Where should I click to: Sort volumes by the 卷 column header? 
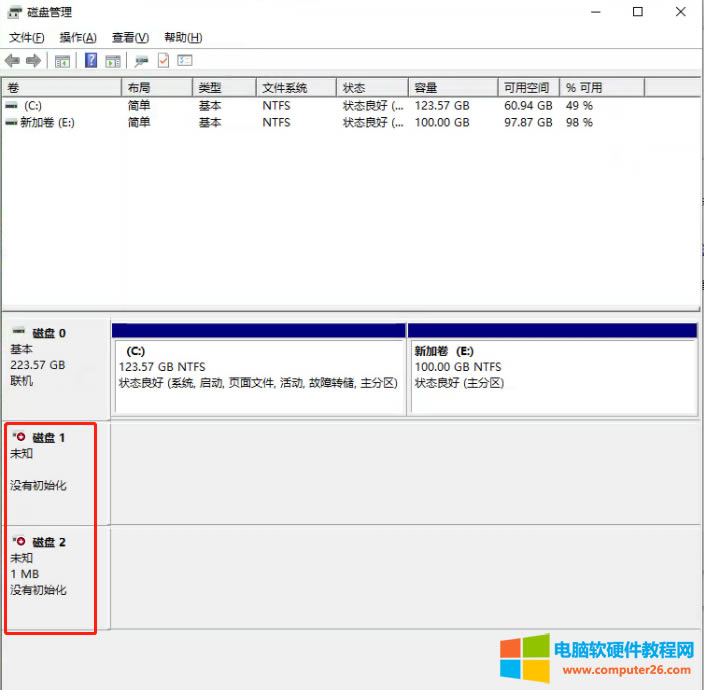[60, 88]
